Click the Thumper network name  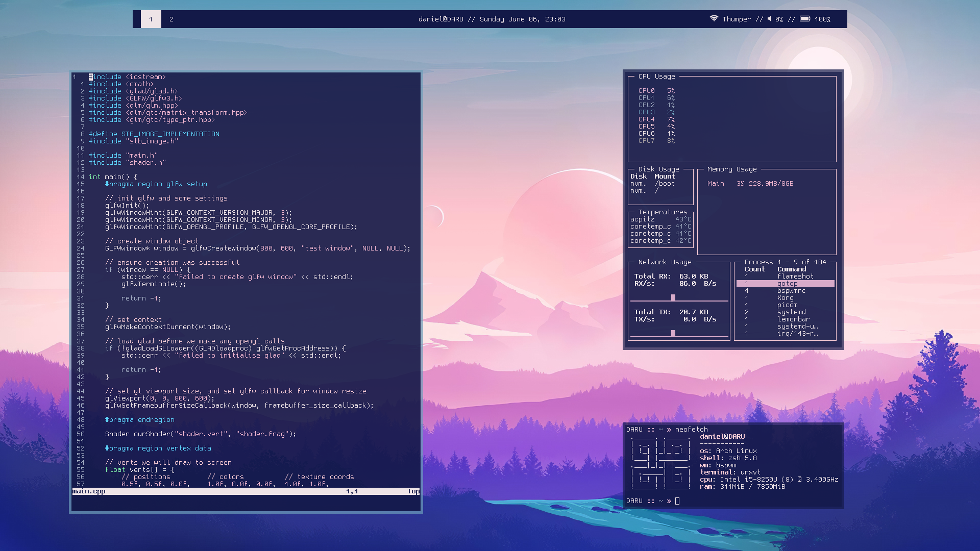pos(737,19)
